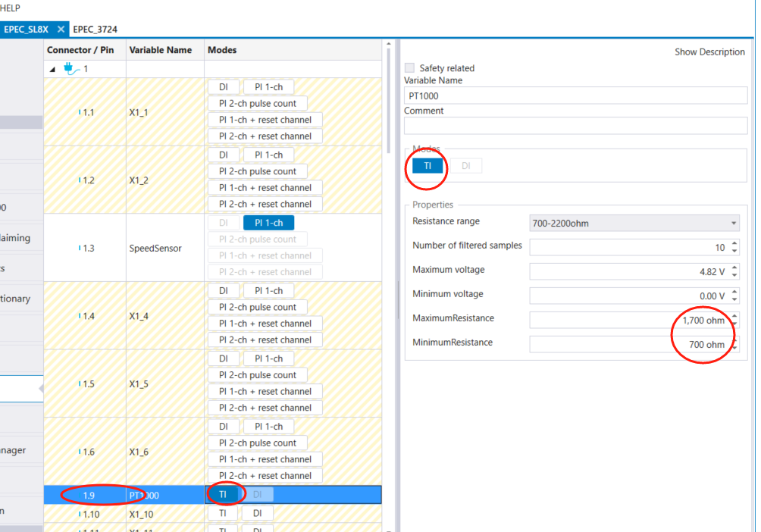Check the Safety related checkbox
The height and width of the screenshot is (532, 761).
point(410,68)
